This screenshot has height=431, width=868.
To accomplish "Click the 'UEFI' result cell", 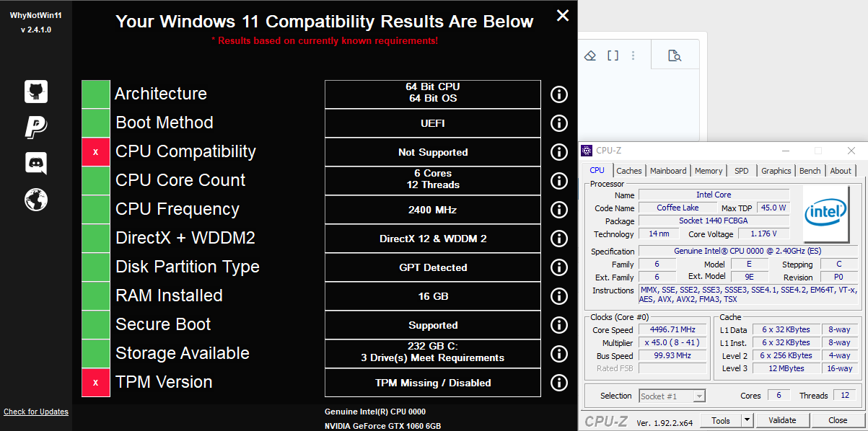I will 433,123.
